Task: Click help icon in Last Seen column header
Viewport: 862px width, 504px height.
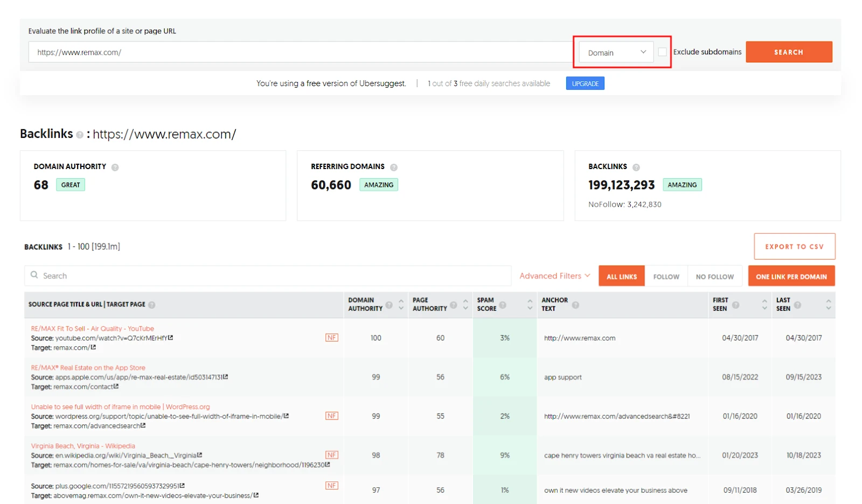Action: [797, 305]
